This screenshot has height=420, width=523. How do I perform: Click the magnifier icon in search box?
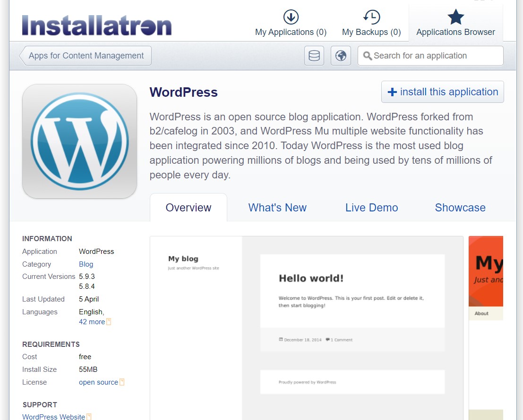pos(368,56)
